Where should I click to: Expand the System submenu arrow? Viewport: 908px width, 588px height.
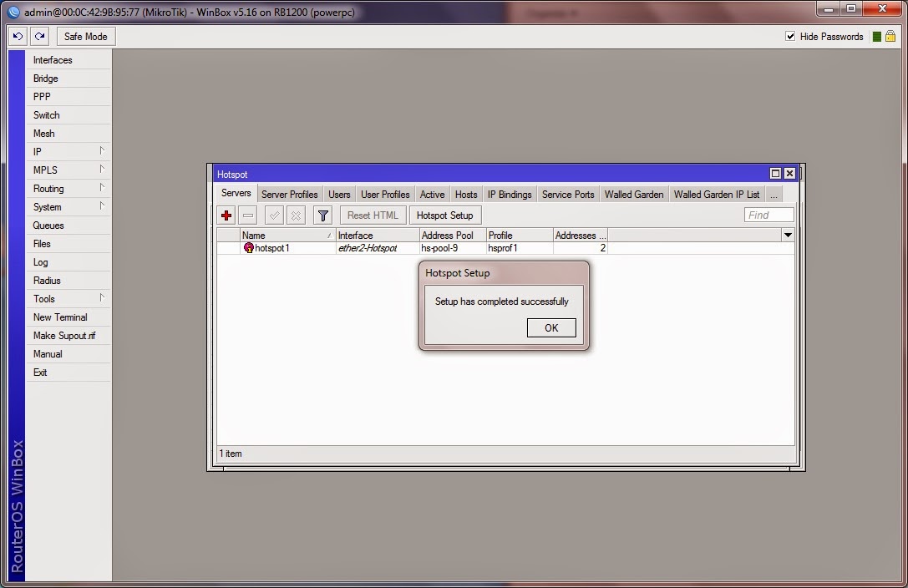pos(102,206)
